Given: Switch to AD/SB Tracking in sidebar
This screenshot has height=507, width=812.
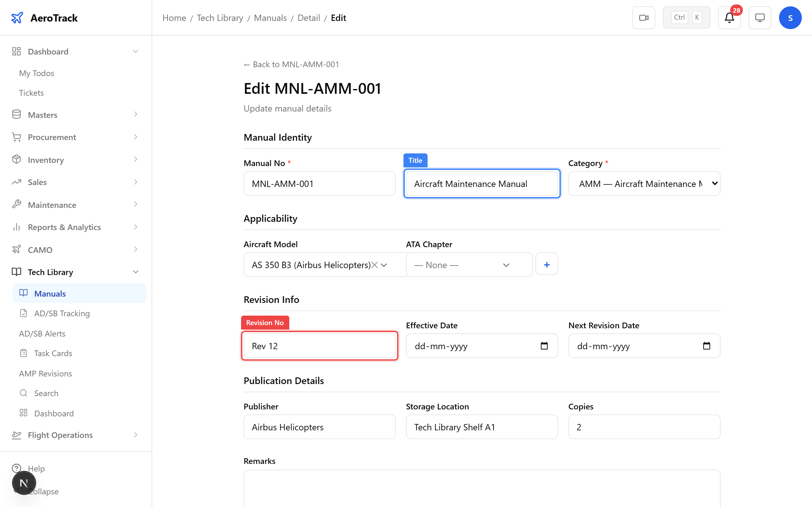Looking at the screenshot, I should coord(62,313).
